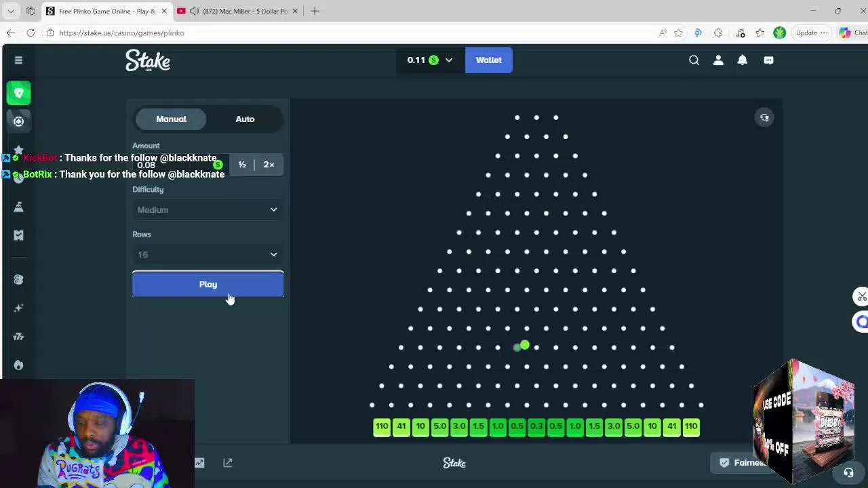Open the flame hot games sidebar icon
The image size is (868, 488).
click(18, 365)
